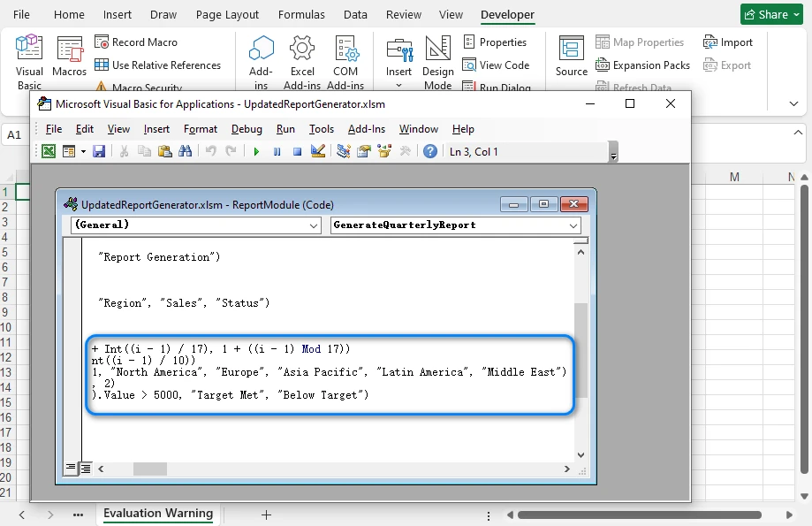Run the macro with the Run Sub icon
The width and height of the screenshot is (812, 526).
(255, 150)
